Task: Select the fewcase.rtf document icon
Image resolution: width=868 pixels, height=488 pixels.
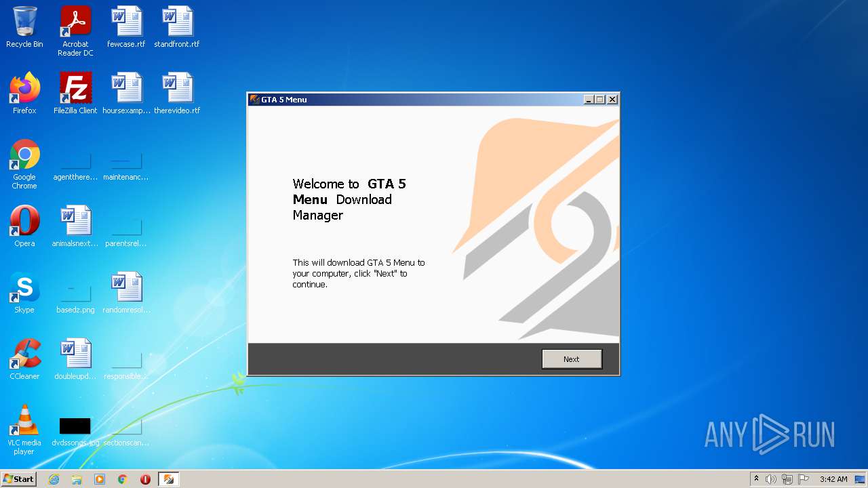Action: click(126, 27)
